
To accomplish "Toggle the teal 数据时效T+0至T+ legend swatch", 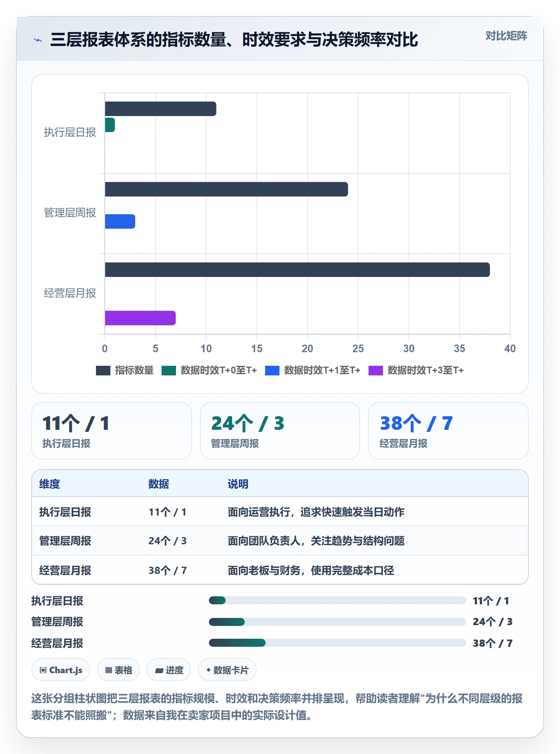I will 169,371.
